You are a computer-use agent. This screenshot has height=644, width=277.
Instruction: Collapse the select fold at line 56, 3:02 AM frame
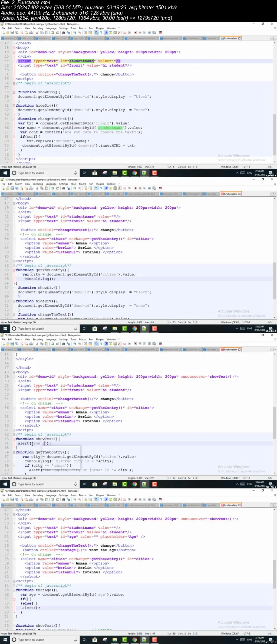coord(14,239)
